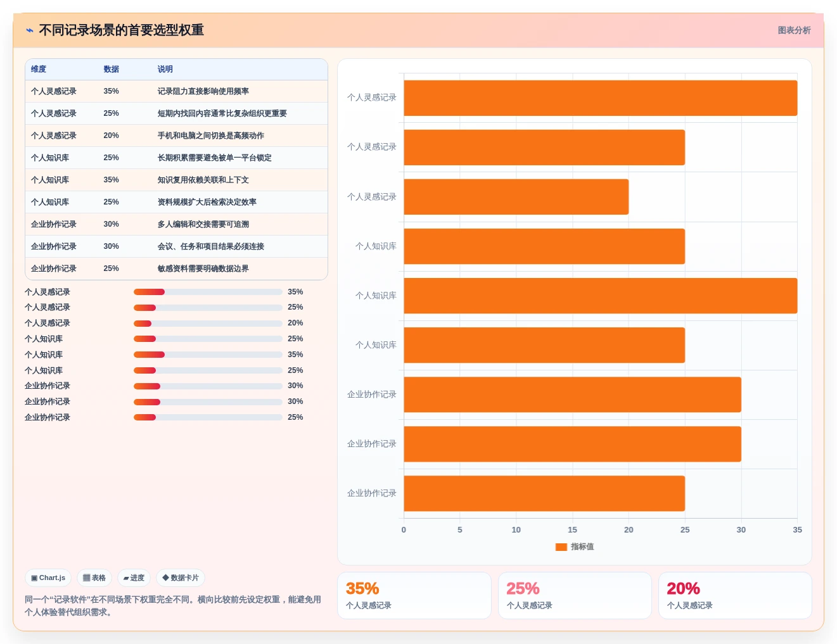Click the orange 35% summary card
Viewport: 837px width, 644px height.
pos(414,596)
